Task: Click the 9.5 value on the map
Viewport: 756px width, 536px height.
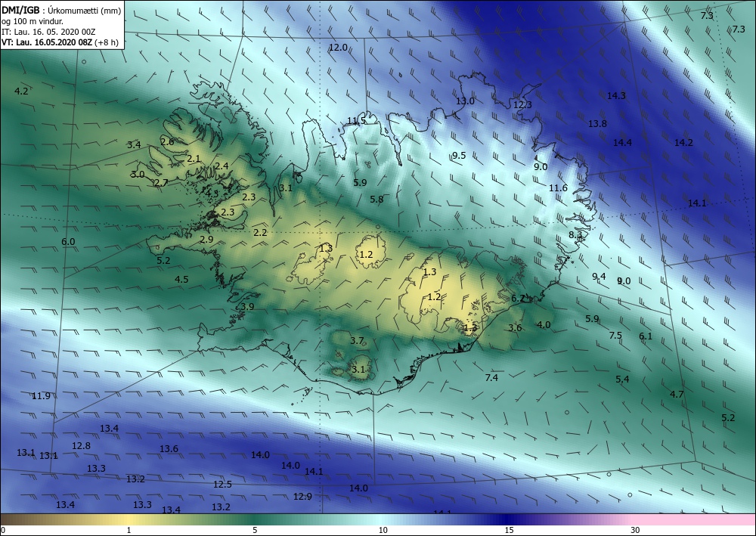Action: tap(459, 155)
